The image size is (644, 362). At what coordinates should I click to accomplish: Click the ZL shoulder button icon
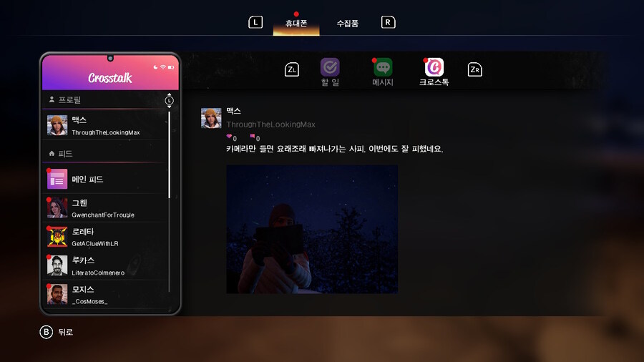point(292,69)
